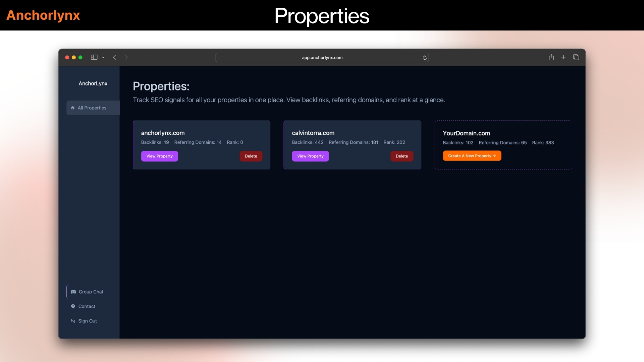The image size is (644, 362).
Task: Reload the page using the refresh icon
Action: (x=425, y=58)
